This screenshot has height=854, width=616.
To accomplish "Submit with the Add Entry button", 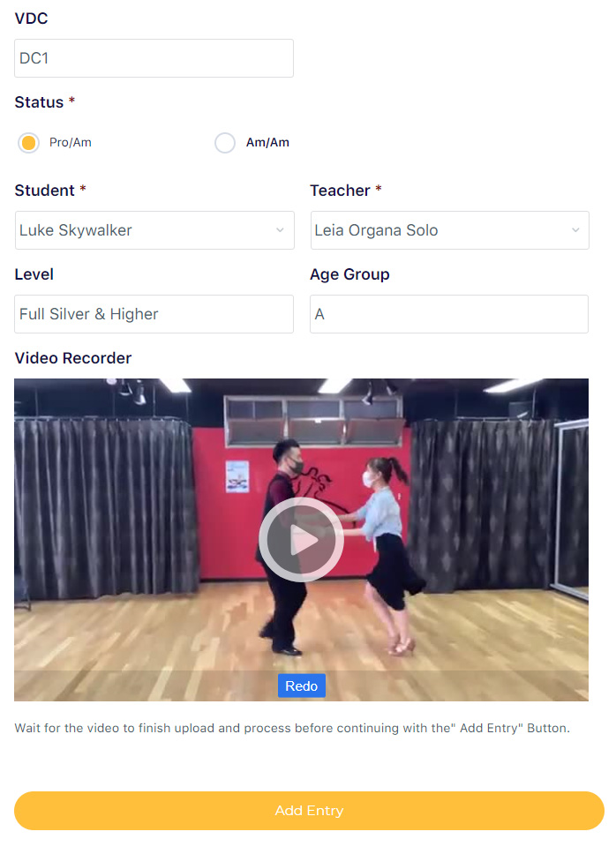I will [x=309, y=811].
